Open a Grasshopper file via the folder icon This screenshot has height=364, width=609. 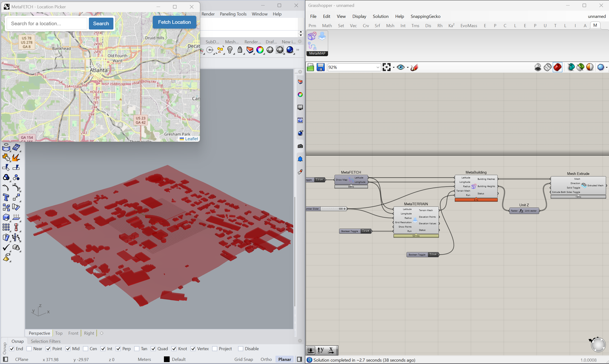[310, 67]
